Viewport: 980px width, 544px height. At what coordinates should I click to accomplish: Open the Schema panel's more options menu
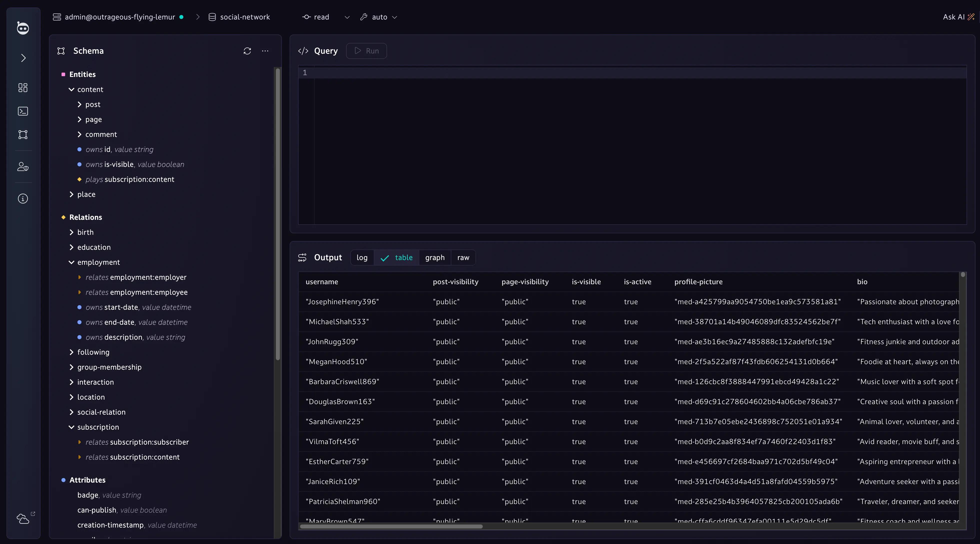[x=265, y=51]
